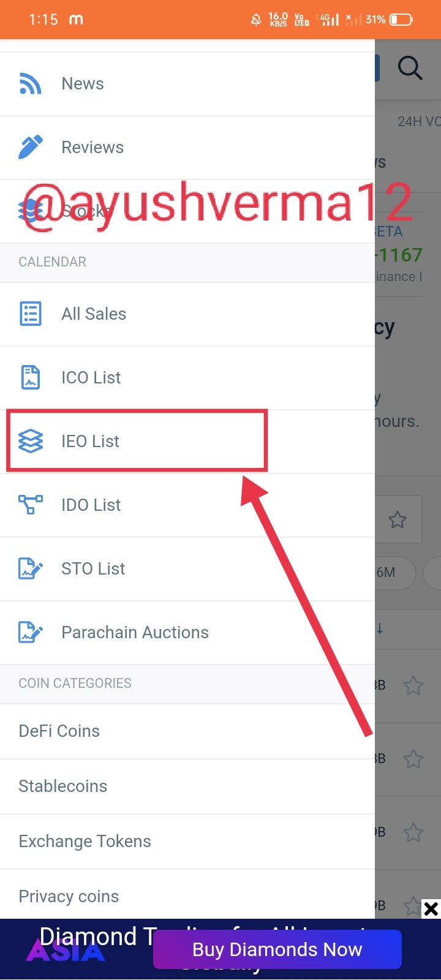Go to Exchange Tokens category
Image resolution: width=441 pixels, height=980 pixels.
coord(85,841)
